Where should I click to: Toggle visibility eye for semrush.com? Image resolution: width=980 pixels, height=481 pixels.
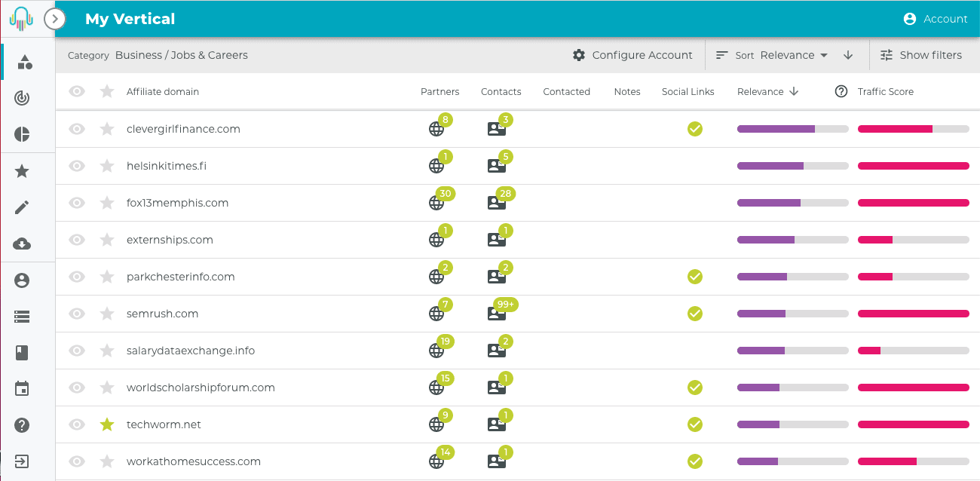click(77, 314)
